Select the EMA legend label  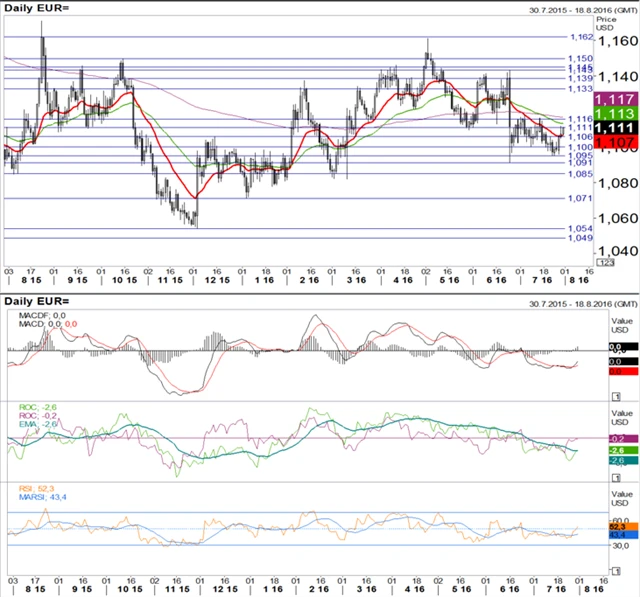[40, 425]
